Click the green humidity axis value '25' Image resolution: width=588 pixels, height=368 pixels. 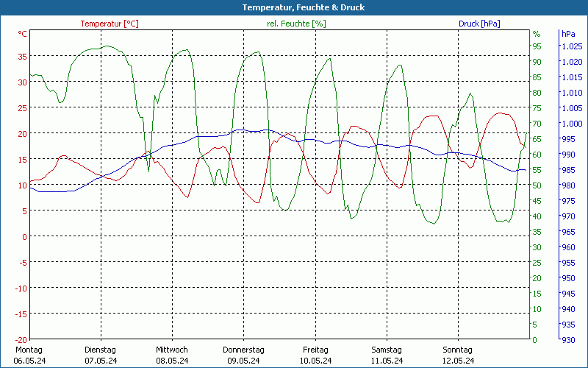[537, 263]
